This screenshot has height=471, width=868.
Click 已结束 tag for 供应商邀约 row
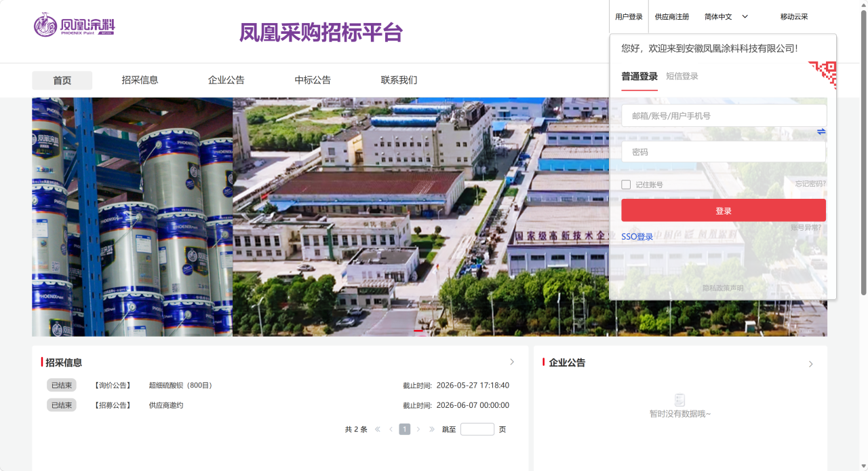62,405
